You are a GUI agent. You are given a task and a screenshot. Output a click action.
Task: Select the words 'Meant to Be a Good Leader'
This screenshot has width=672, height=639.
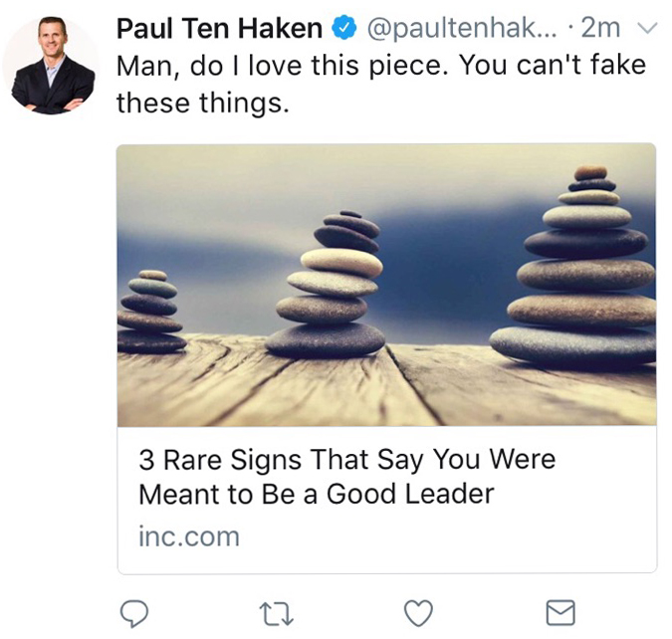tap(317, 494)
